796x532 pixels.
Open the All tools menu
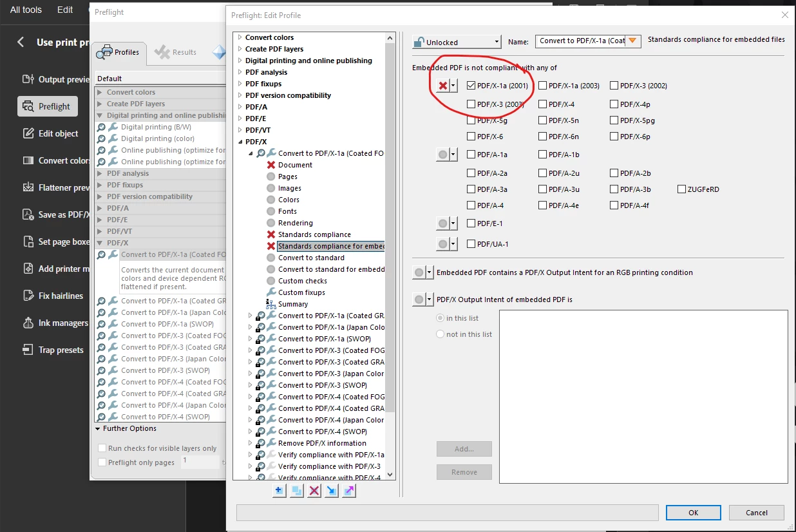(26, 10)
